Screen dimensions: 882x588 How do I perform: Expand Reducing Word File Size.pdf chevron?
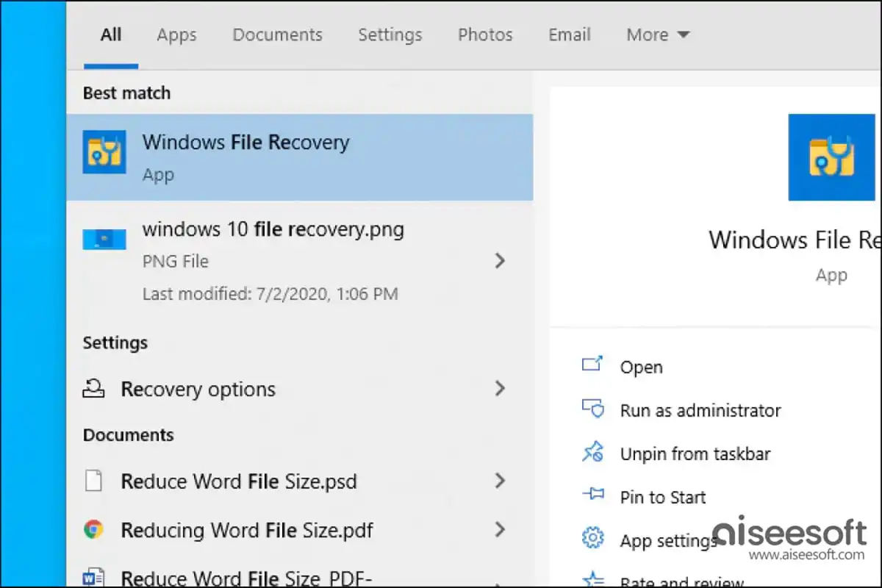(501, 529)
